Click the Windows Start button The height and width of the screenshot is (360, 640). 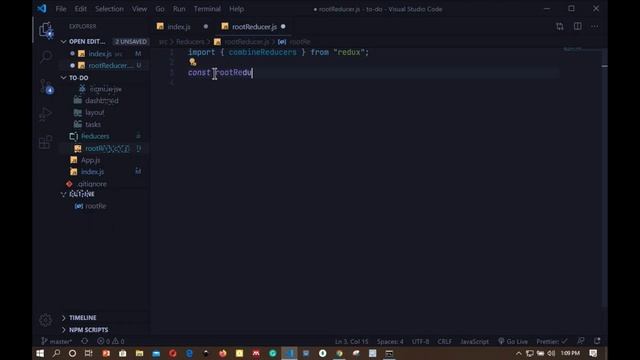[40, 353]
